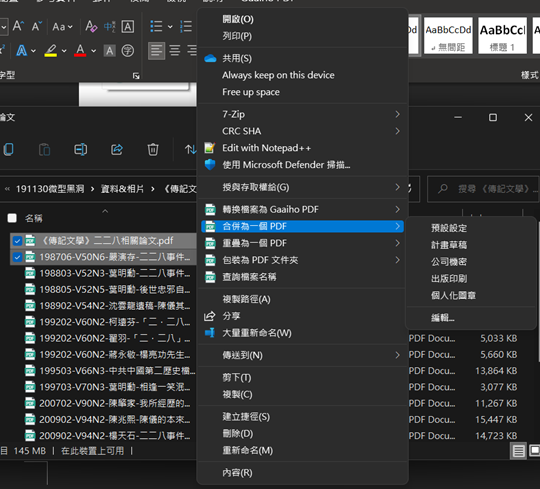Expand 授與存取權給(G) submenu
Screen dimensions: 540x489
[302, 187]
